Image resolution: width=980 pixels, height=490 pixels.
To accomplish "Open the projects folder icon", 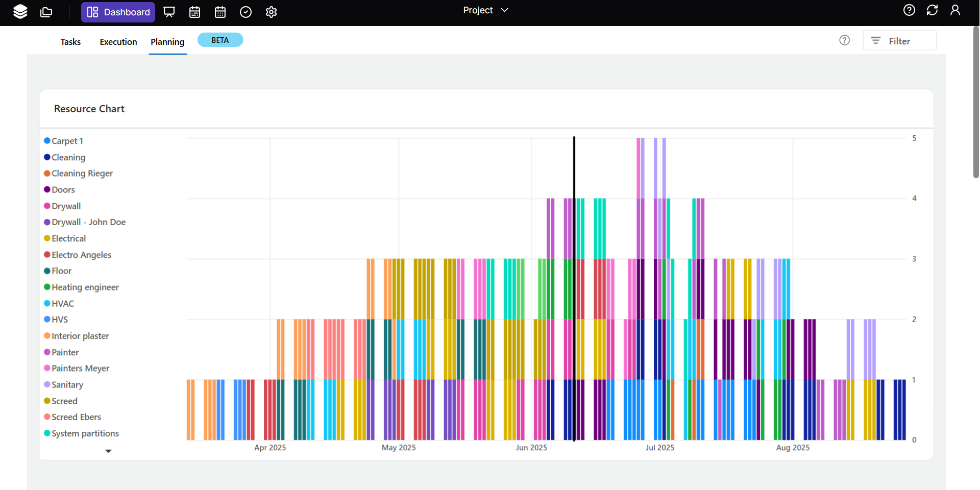I will (46, 12).
